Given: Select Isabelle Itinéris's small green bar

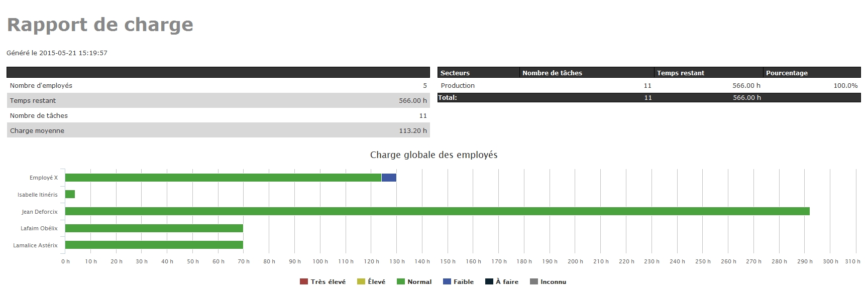Looking at the screenshot, I should 70,194.
